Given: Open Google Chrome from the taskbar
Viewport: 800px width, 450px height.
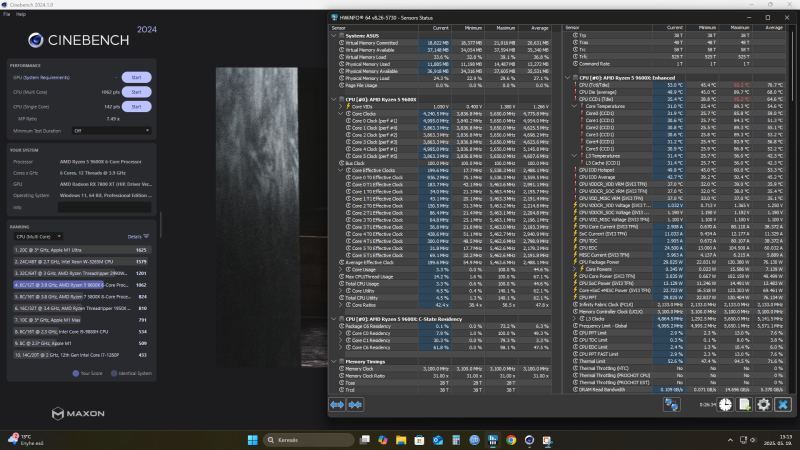Looking at the screenshot, I should (511, 440).
